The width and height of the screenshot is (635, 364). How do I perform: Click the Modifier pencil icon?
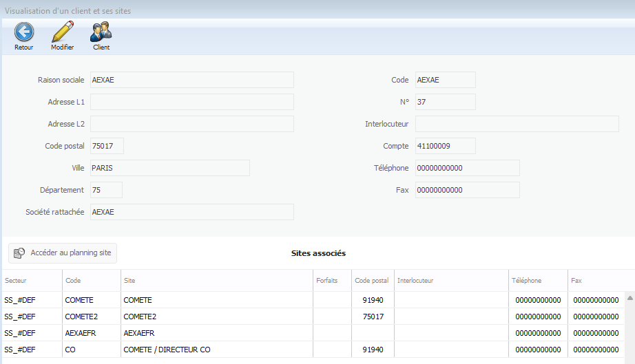62,32
